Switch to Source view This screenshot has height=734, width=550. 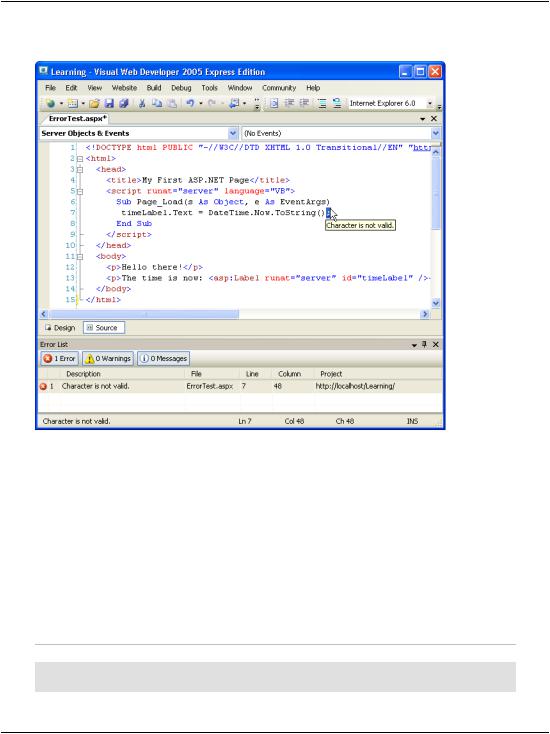[x=104, y=328]
